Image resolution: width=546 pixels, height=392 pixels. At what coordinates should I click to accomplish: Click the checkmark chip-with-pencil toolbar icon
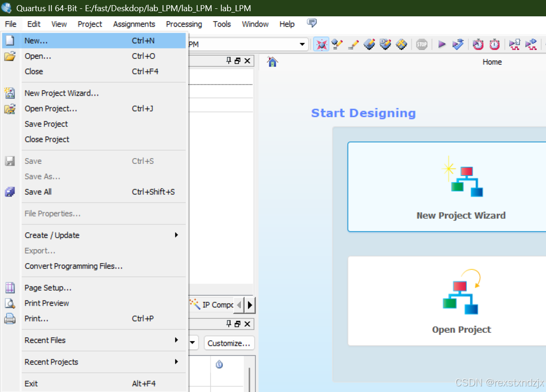pyautogui.click(x=385, y=44)
